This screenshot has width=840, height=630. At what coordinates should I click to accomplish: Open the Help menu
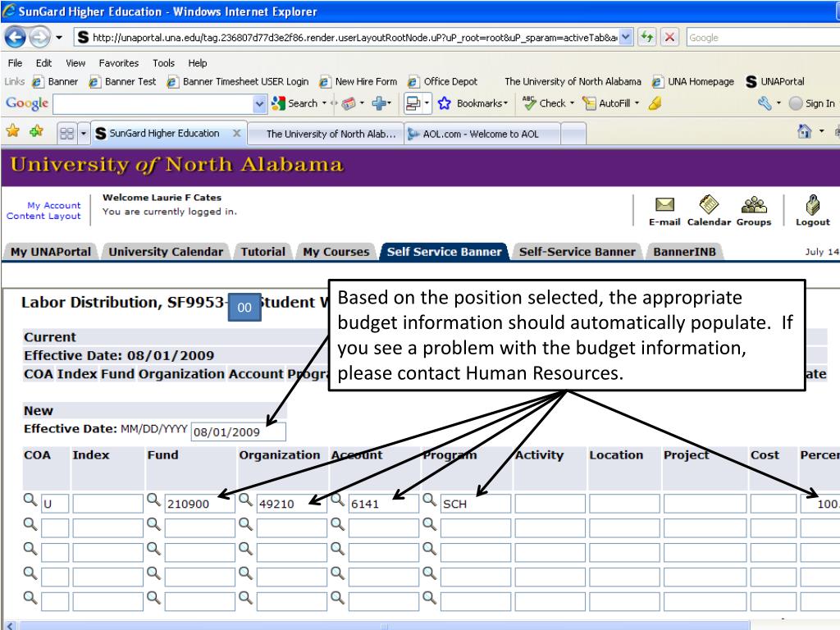pos(197,63)
